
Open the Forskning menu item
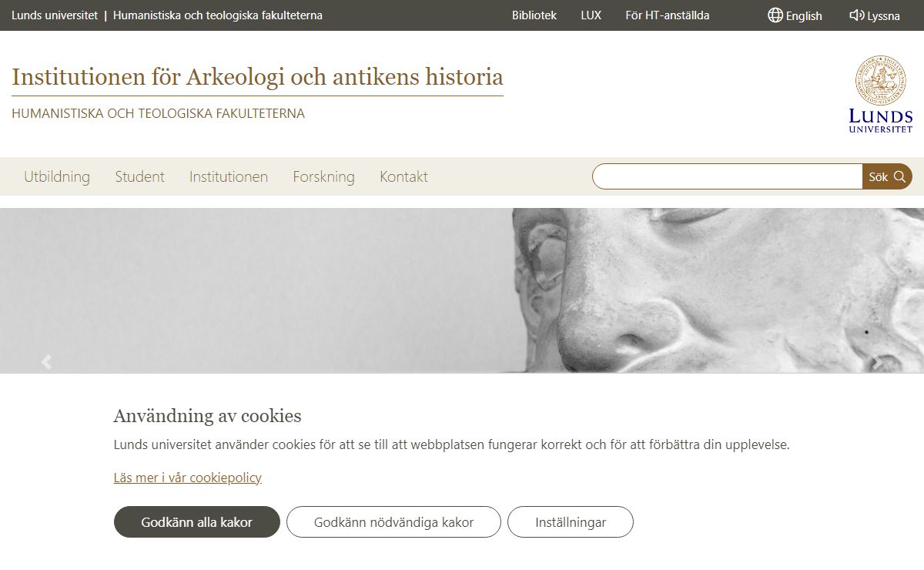pyautogui.click(x=324, y=176)
